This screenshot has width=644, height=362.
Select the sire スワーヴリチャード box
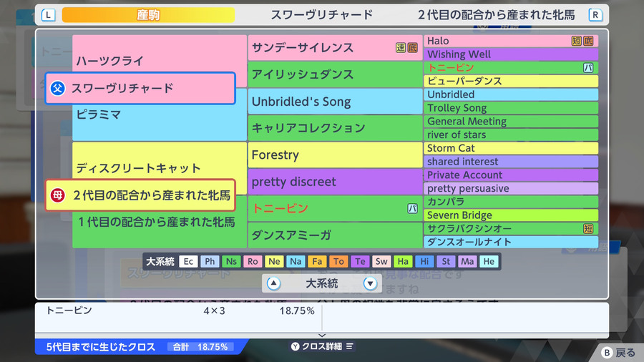click(x=140, y=88)
